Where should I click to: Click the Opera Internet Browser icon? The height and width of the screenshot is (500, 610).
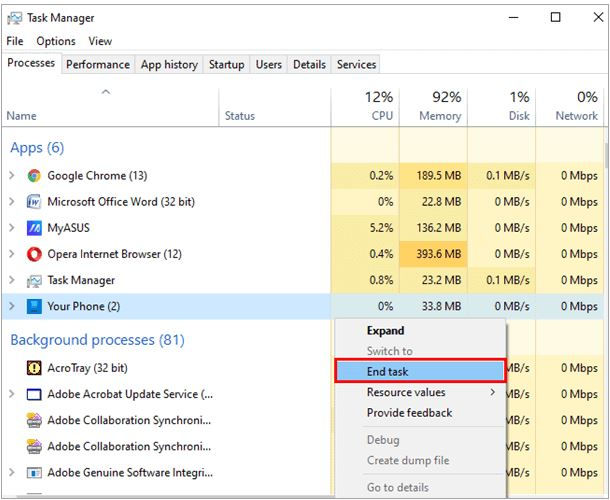pyautogui.click(x=34, y=254)
